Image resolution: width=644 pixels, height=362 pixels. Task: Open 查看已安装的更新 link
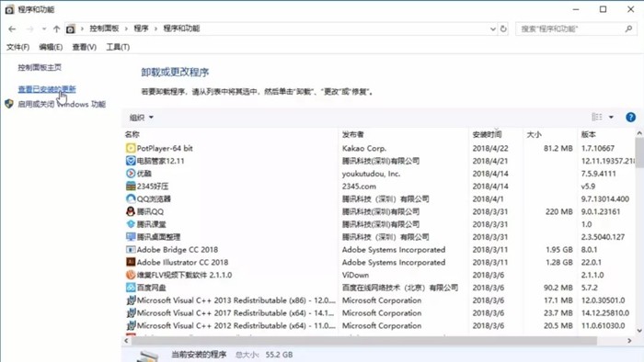pos(47,89)
